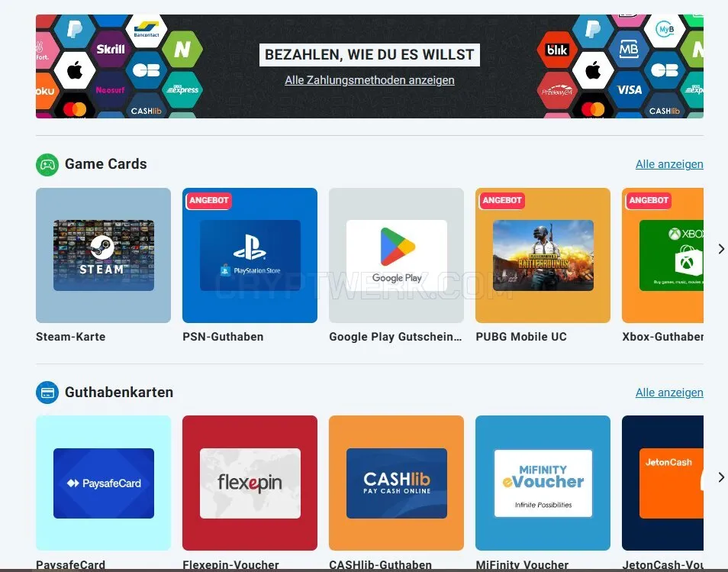728x572 pixels.
Task: Click the Skrill hexagon logo in banner
Action: (x=111, y=49)
